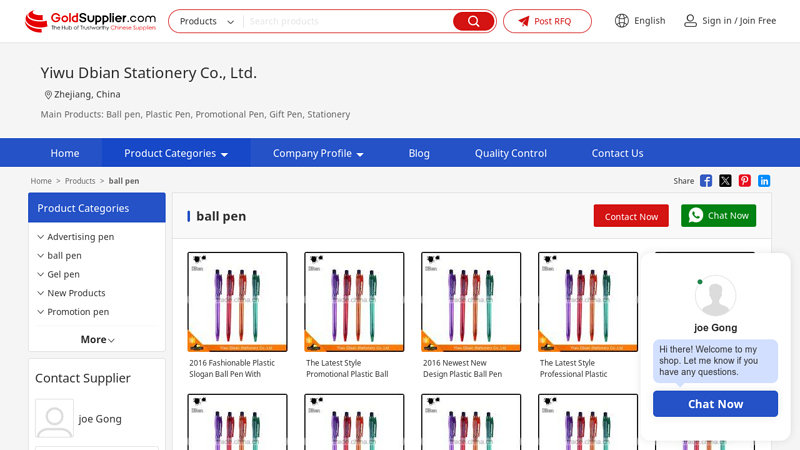The height and width of the screenshot is (450, 800).
Task: Expand New Products category
Action: point(41,293)
